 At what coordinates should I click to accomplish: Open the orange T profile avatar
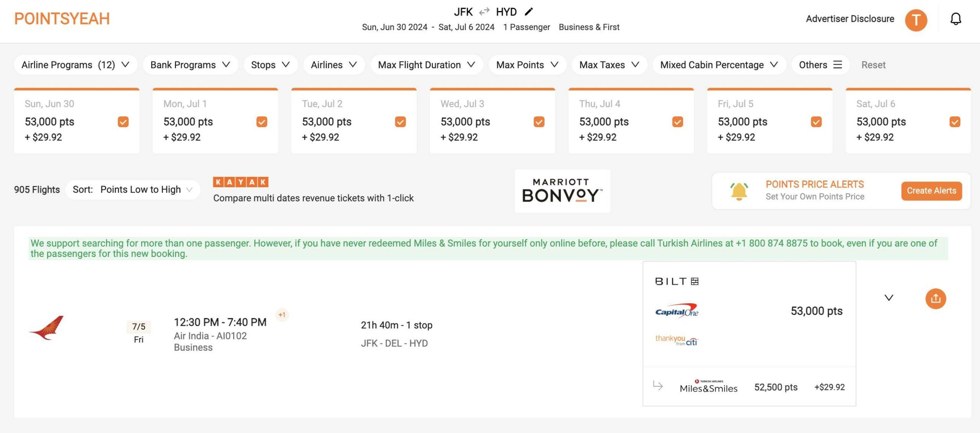(x=916, y=20)
